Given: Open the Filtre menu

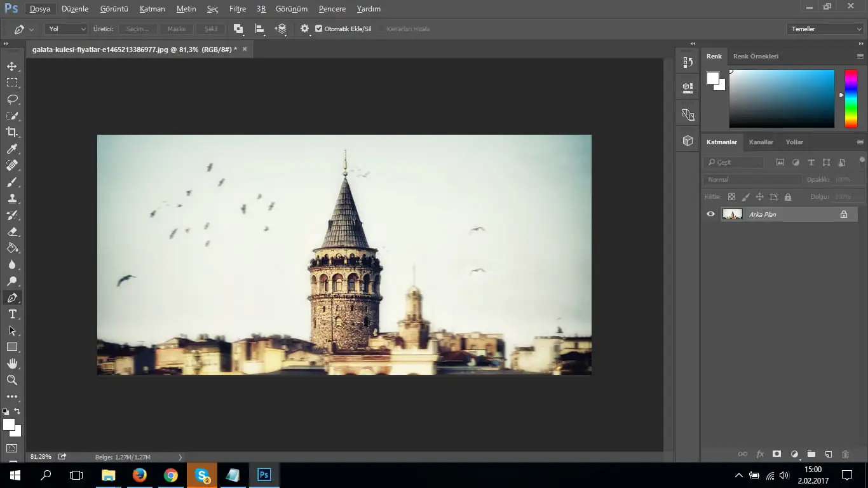Looking at the screenshot, I should 237,9.
